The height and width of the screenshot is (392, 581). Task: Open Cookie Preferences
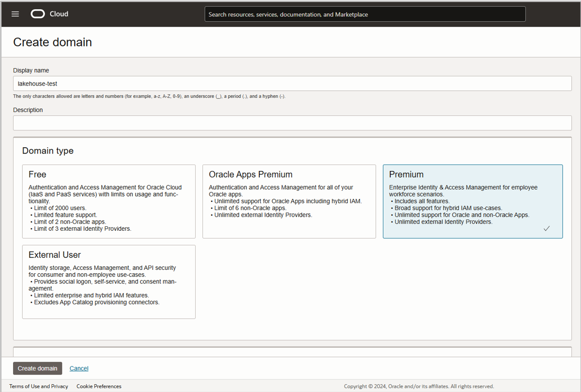[x=99, y=386]
